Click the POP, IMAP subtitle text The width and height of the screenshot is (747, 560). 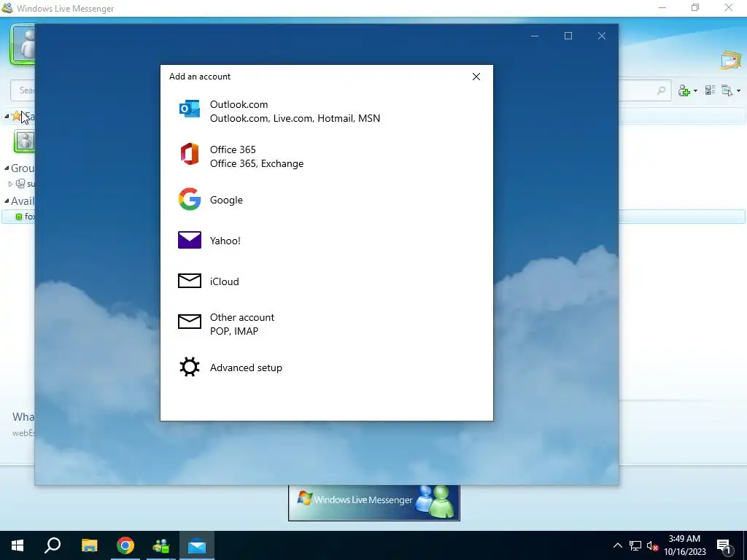[x=234, y=331]
